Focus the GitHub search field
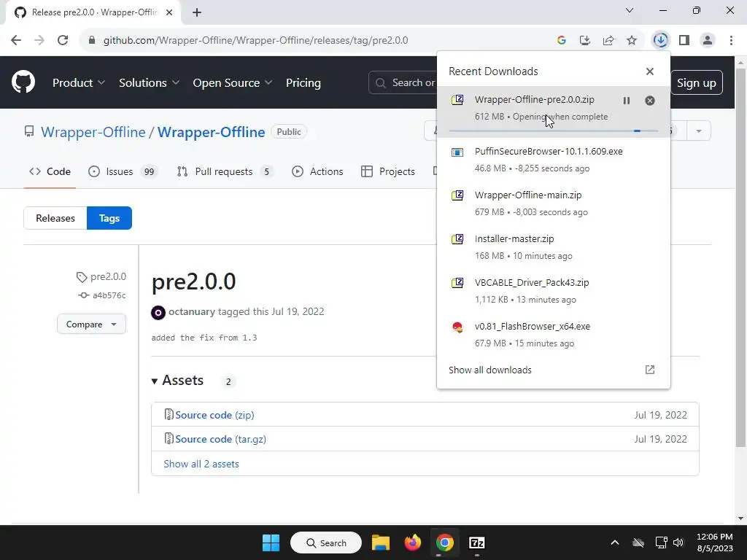747x560 pixels. [403, 83]
